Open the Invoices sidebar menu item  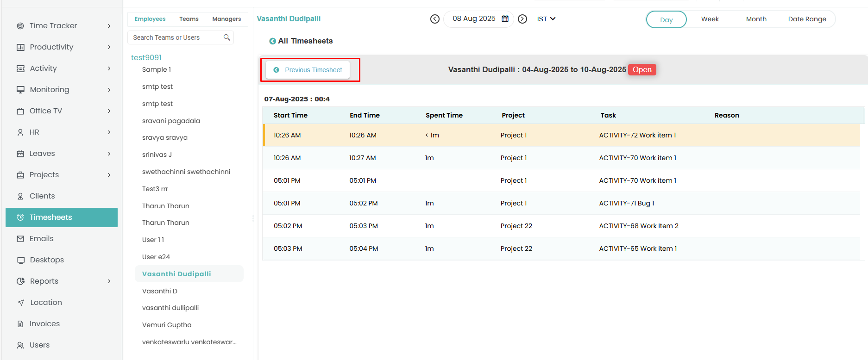[x=62, y=324]
